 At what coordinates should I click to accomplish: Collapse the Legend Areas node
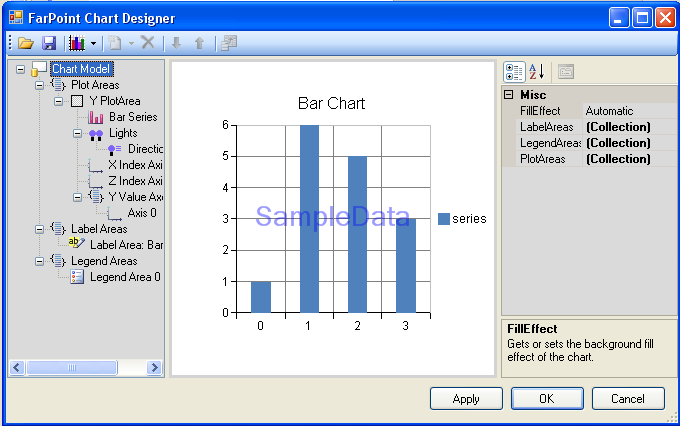[x=39, y=261]
